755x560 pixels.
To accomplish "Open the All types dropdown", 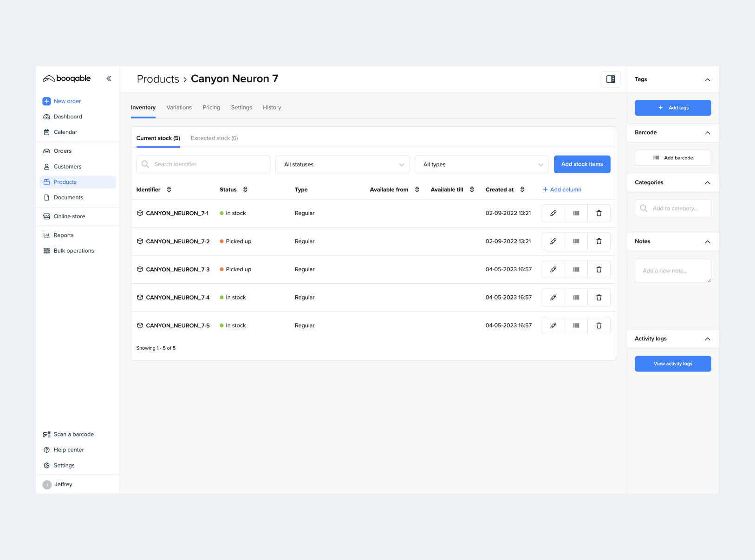I will 482,164.
